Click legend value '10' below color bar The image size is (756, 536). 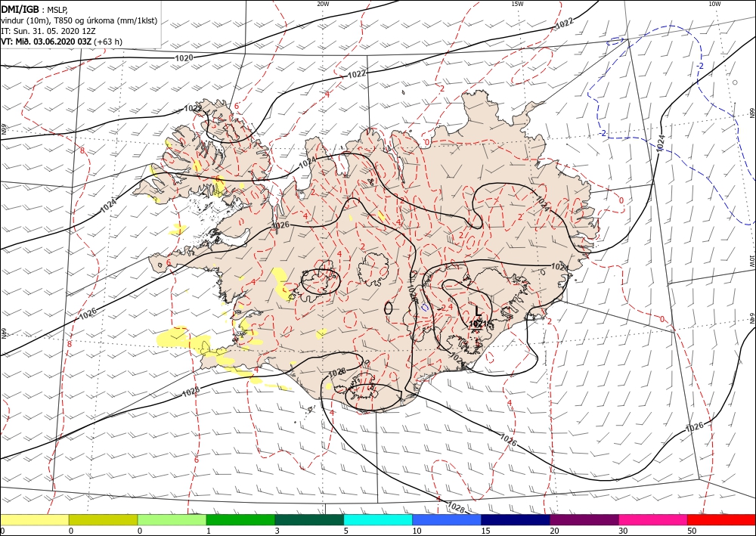[416, 531]
